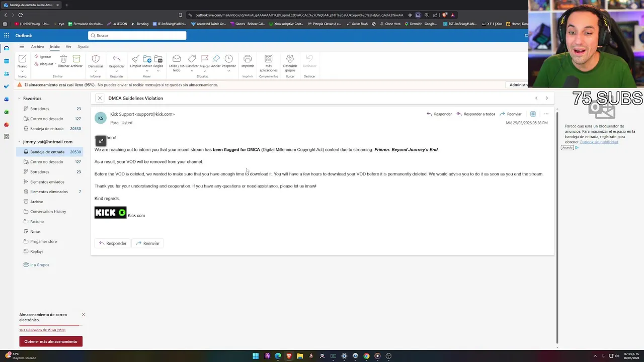Viewport: 644px width, 362px height.
Task: Open dropdown arrow under Mover
Action: tap(147, 71)
